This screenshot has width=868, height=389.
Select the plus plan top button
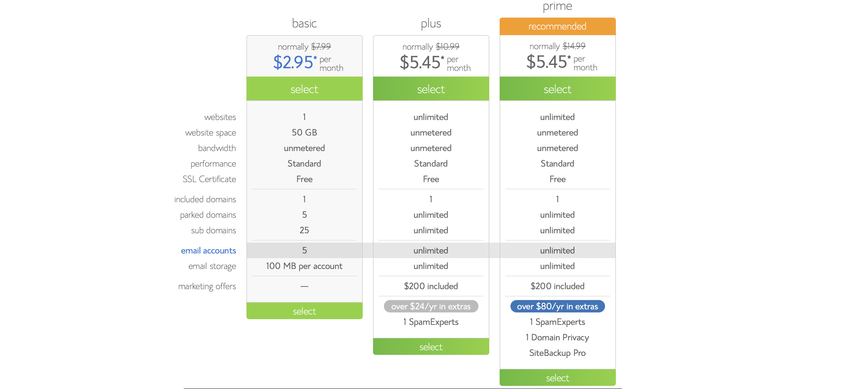click(431, 89)
